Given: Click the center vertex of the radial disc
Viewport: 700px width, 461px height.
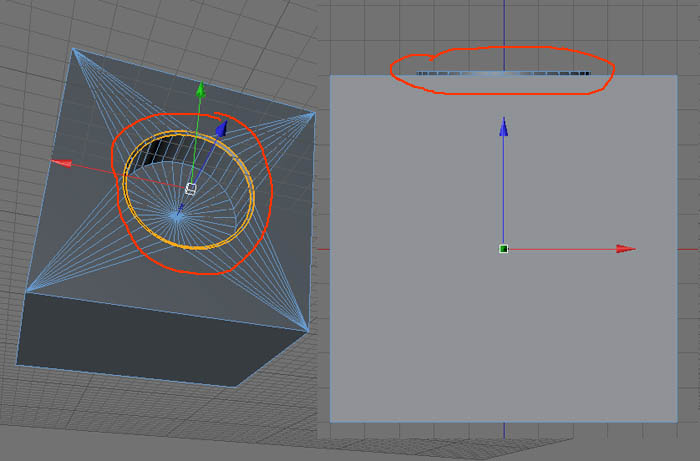Looking at the screenshot, I should coord(178,212).
